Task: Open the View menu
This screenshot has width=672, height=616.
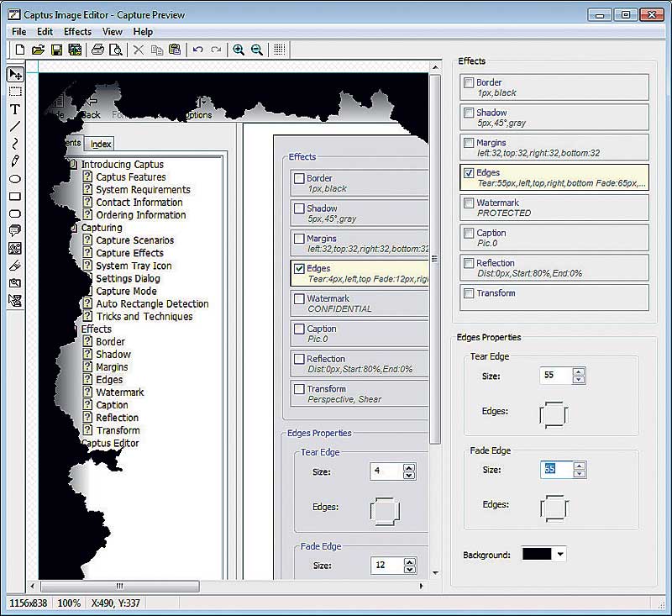Action: pyautogui.click(x=113, y=32)
